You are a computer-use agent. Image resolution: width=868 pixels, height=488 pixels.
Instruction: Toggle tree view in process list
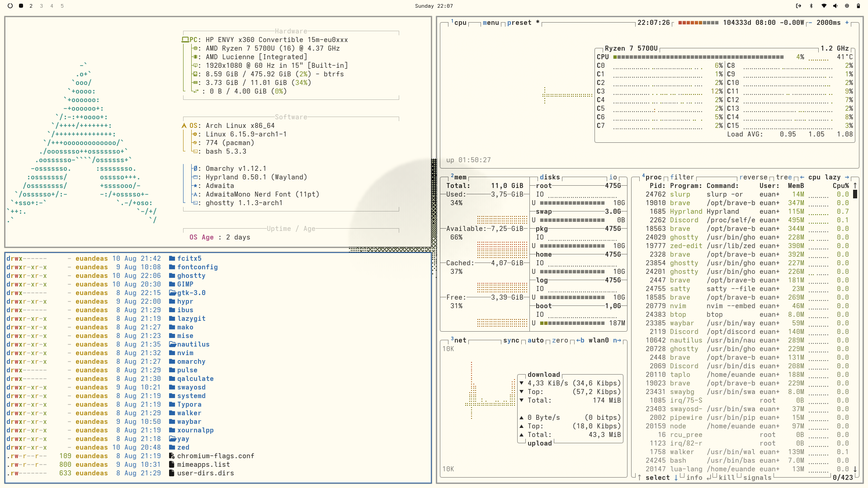tap(783, 177)
